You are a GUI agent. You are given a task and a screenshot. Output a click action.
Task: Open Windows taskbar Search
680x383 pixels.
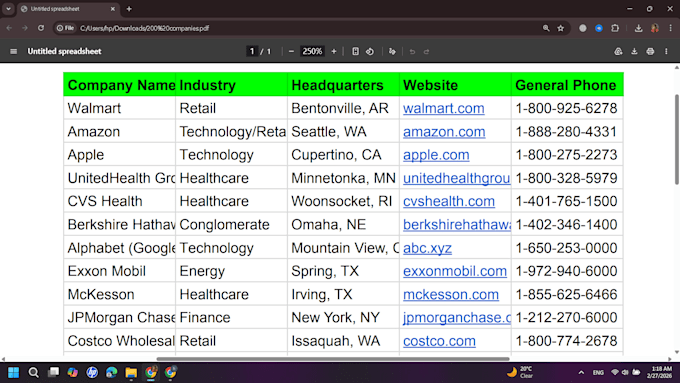pyautogui.click(x=33, y=372)
